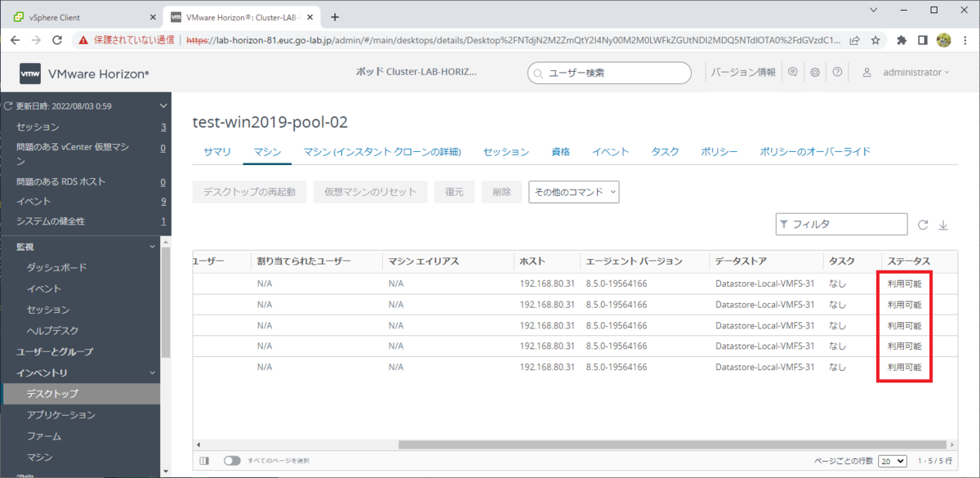The width and height of the screenshot is (980, 478).
Task: Switch to the タスク tab
Action: click(x=665, y=151)
